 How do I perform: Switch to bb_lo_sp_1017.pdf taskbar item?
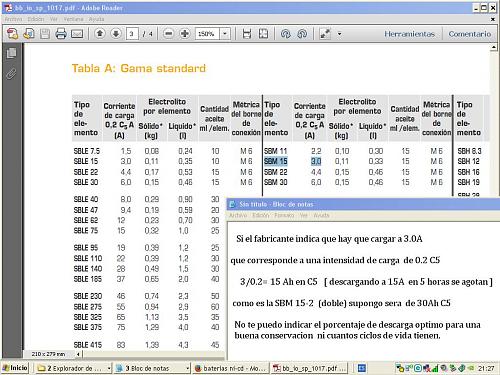(x=309, y=368)
